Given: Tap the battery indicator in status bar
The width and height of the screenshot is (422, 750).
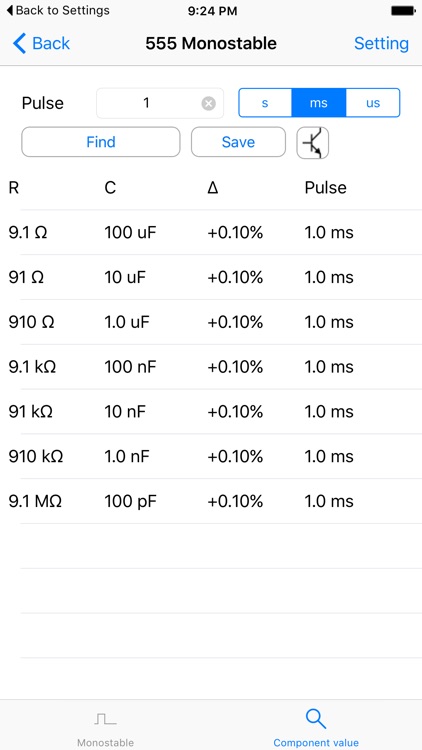Looking at the screenshot, I should coord(403,11).
